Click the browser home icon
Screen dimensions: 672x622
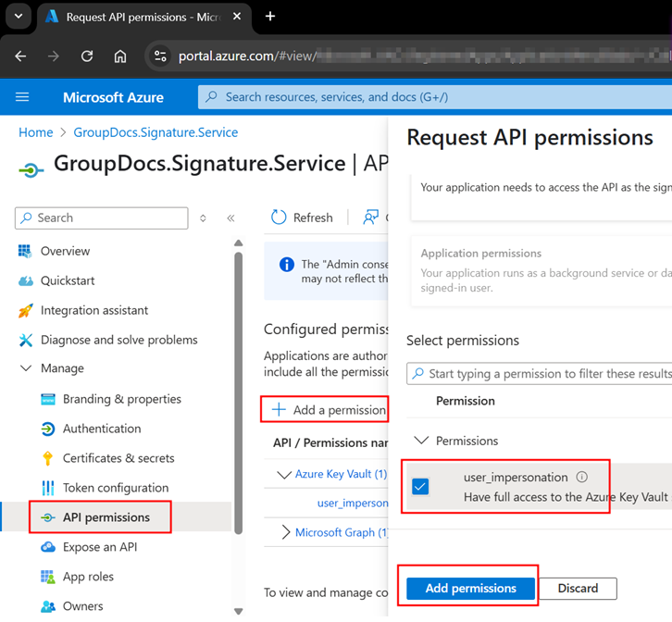(120, 56)
